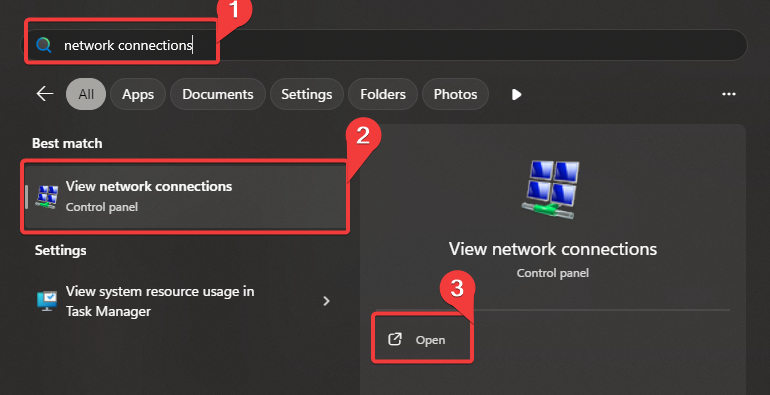Switch to the Apps filter
The image size is (770, 395).
(138, 94)
